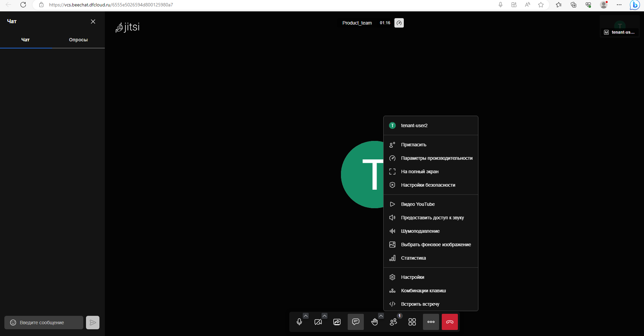
Task: Open Параметры производительности menu item
Action: pos(431,158)
